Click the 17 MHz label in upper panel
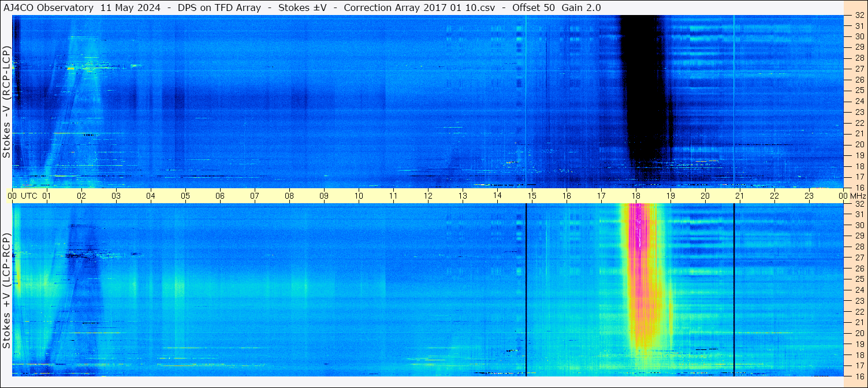868x388 pixels. tap(859, 177)
